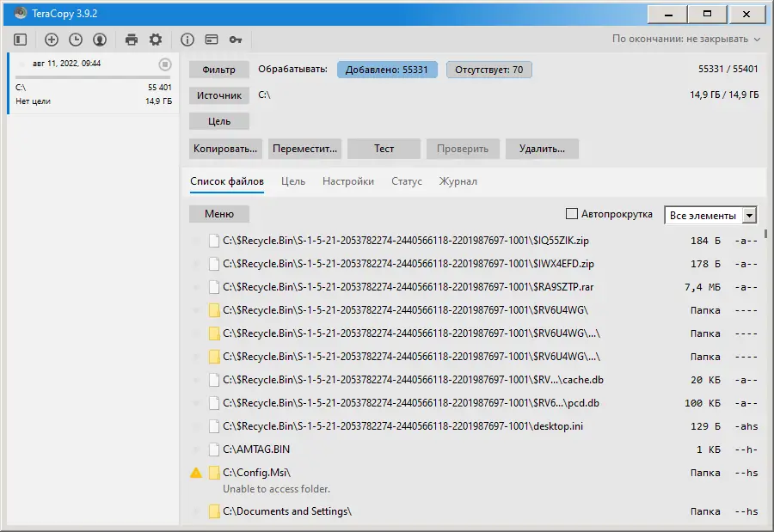Screen dimensions: 774x532
Task: Click the 'Unable to access folder.' message
Action: [276, 488]
